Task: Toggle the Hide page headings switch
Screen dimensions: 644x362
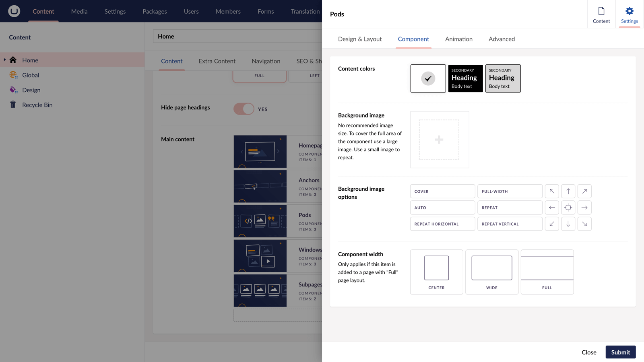Action: pyautogui.click(x=244, y=109)
